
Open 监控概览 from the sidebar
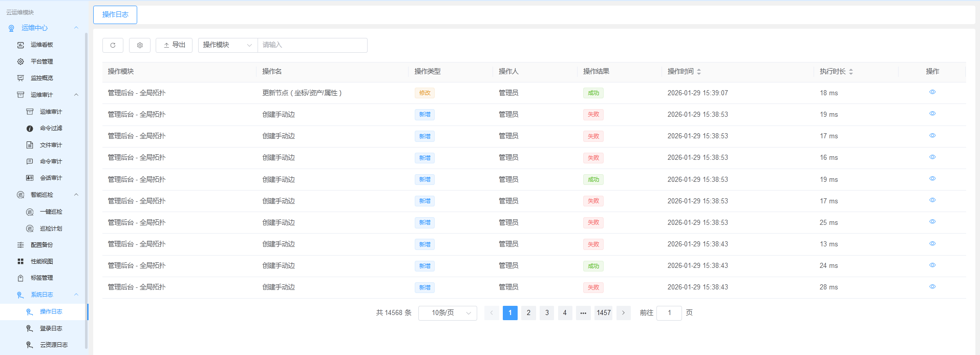[x=42, y=78]
